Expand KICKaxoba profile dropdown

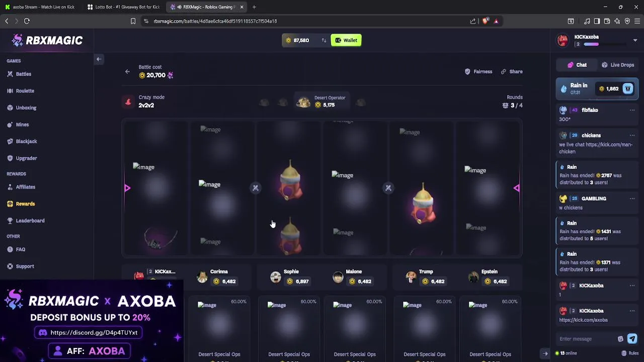635,40
